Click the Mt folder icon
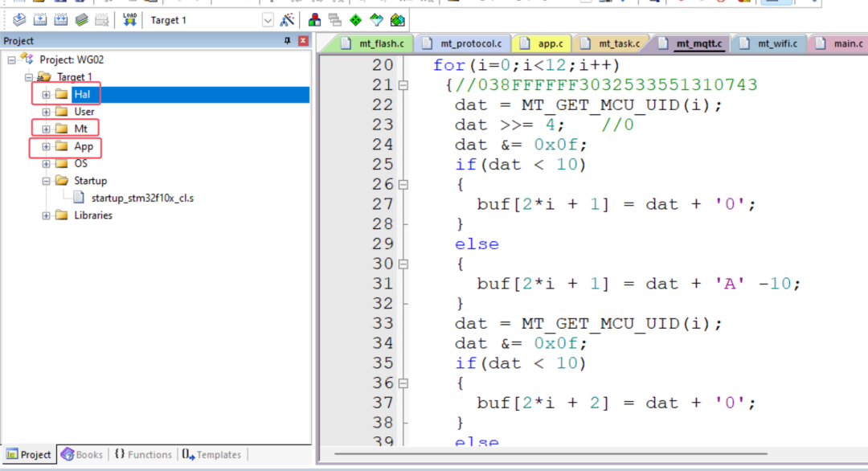The image size is (868, 471). click(x=62, y=129)
